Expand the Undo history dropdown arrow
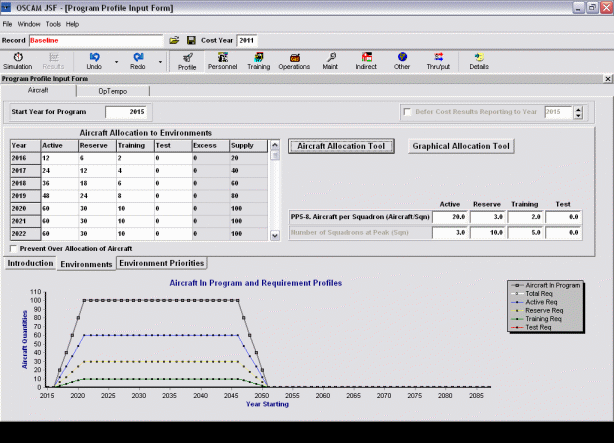 tap(116, 62)
